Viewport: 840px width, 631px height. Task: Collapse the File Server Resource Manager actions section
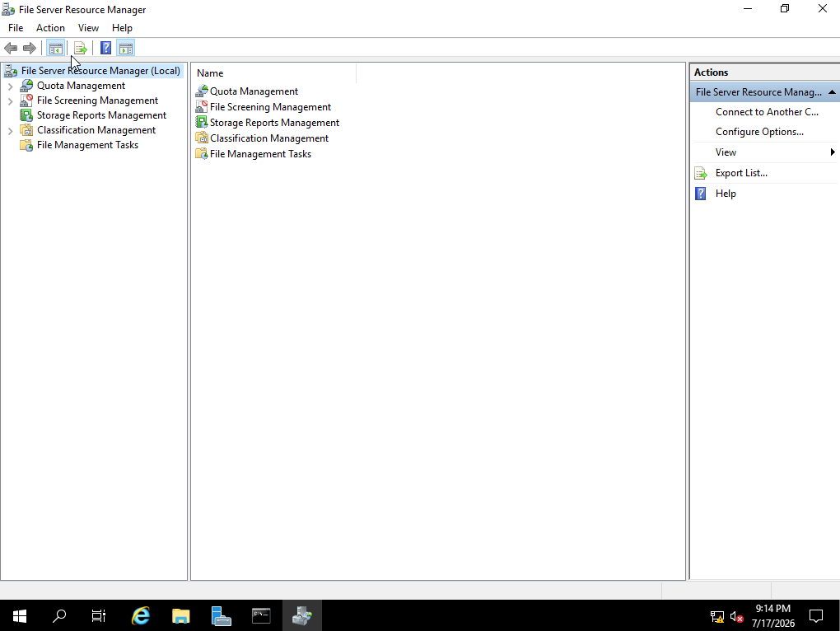coord(832,92)
